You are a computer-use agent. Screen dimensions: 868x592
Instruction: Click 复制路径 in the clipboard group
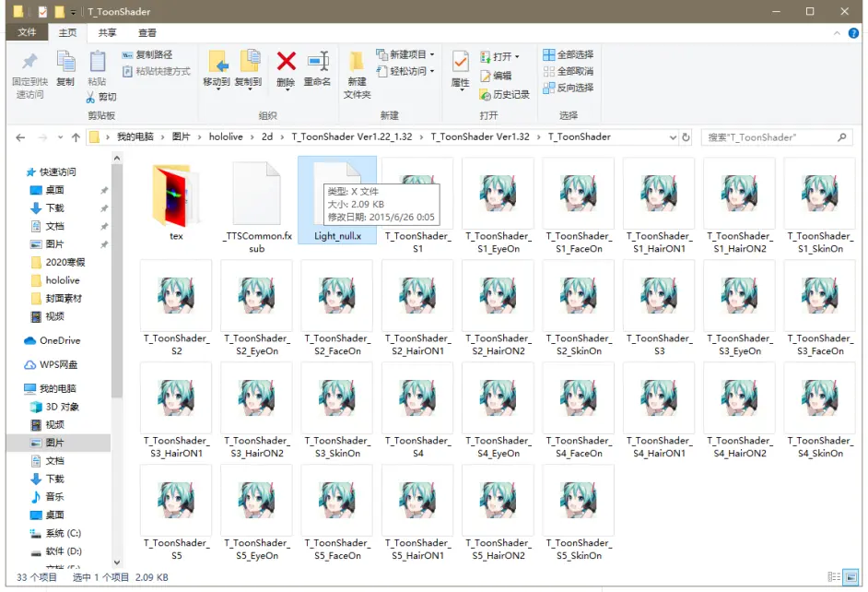coord(147,54)
